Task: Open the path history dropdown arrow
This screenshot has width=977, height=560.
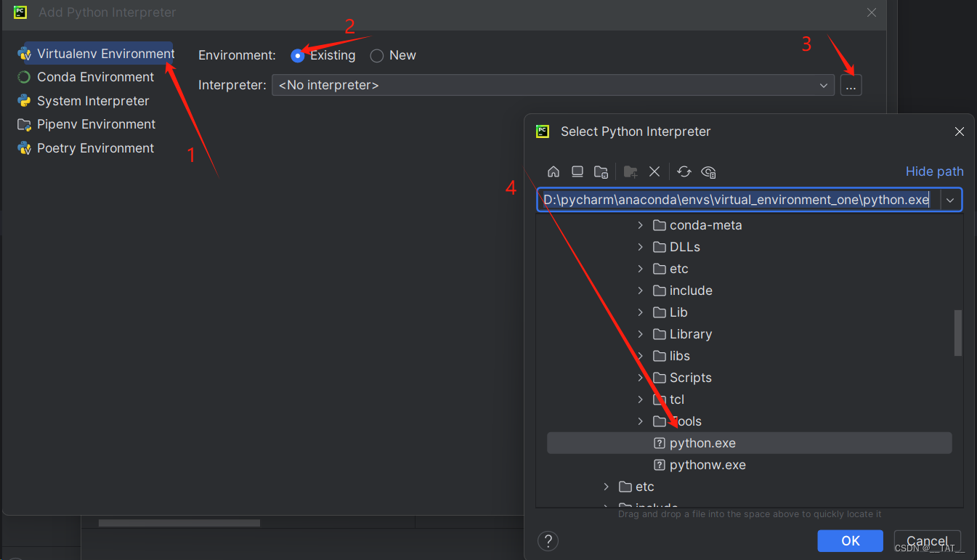Action: coord(950,200)
